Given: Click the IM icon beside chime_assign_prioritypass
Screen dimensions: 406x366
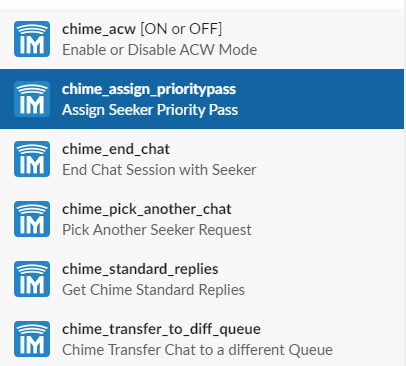Looking at the screenshot, I should pyautogui.click(x=32, y=99).
